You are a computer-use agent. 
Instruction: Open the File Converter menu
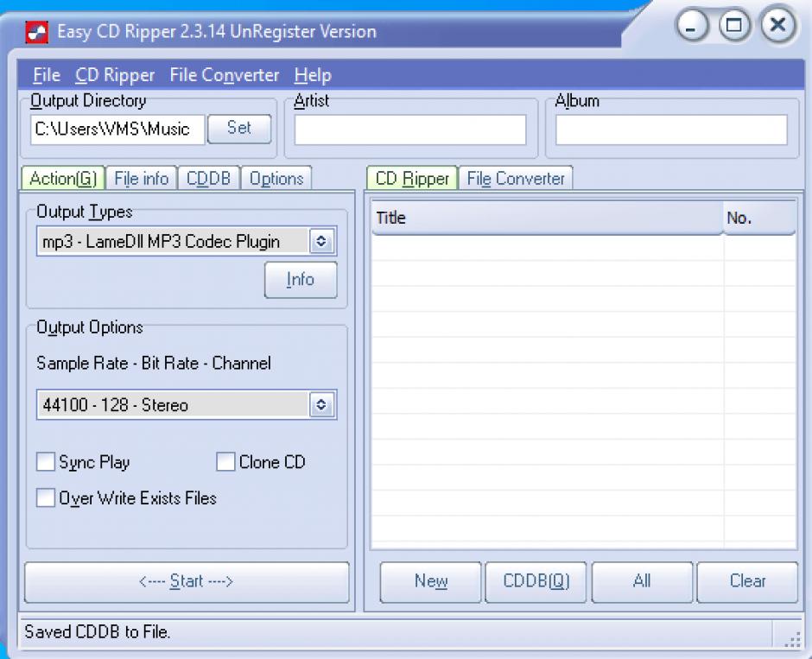coord(225,75)
